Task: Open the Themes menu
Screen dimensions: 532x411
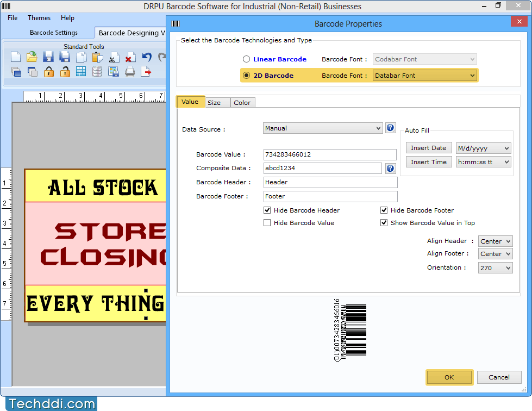Action: click(x=39, y=17)
